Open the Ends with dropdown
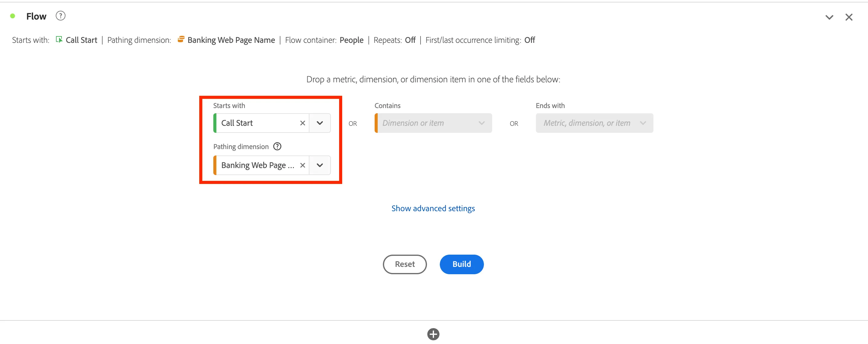This screenshot has height=344, width=868. tap(594, 123)
